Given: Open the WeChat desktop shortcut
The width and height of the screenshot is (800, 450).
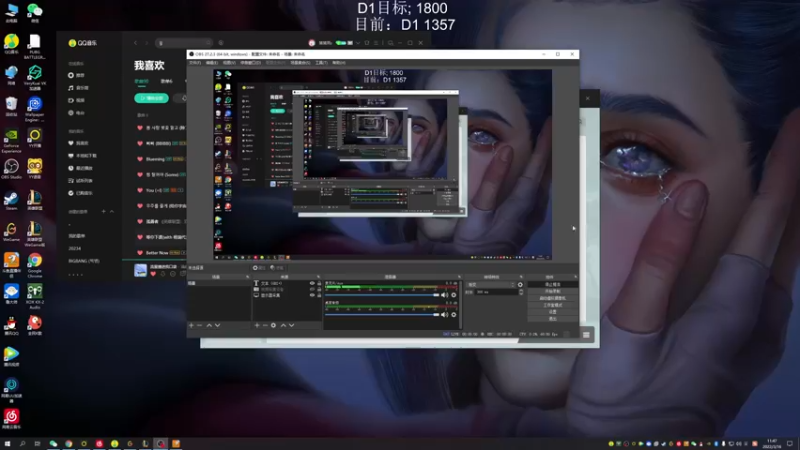Looking at the screenshot, I should (34, 12).
